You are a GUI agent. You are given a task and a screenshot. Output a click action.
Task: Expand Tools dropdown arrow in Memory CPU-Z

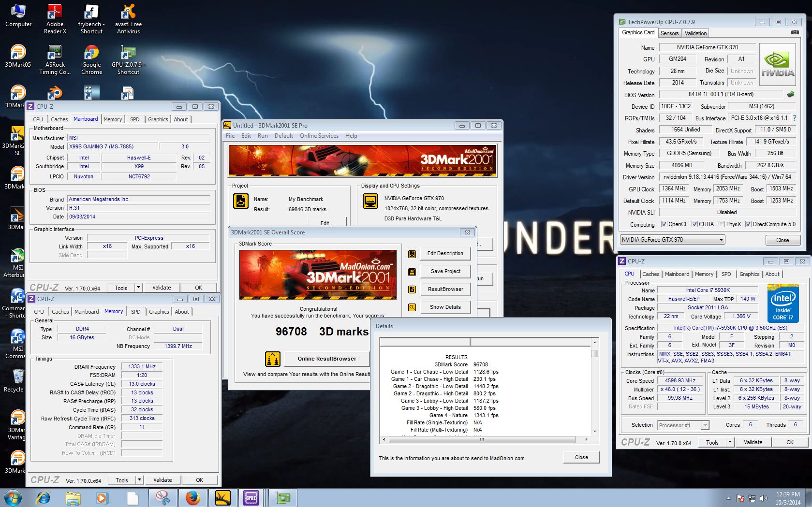point(139,480)
